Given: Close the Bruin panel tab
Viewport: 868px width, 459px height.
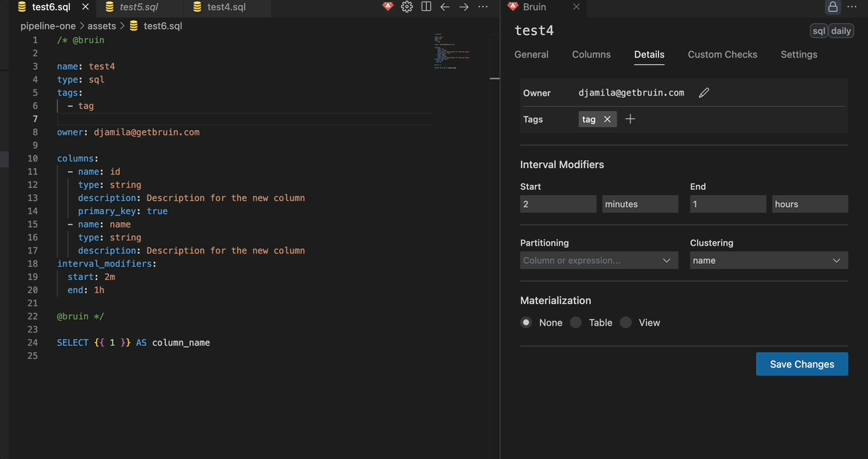Looking at the screenshot, I should pos(576,7).
